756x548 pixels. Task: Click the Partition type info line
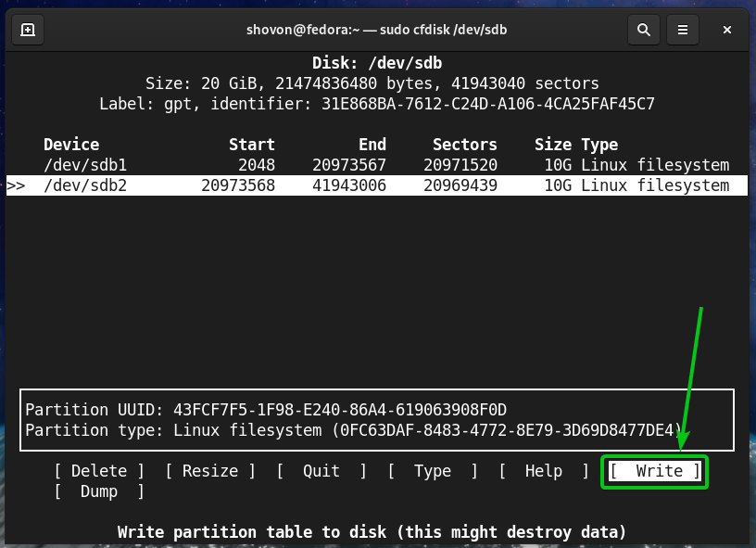pos(353,430)
